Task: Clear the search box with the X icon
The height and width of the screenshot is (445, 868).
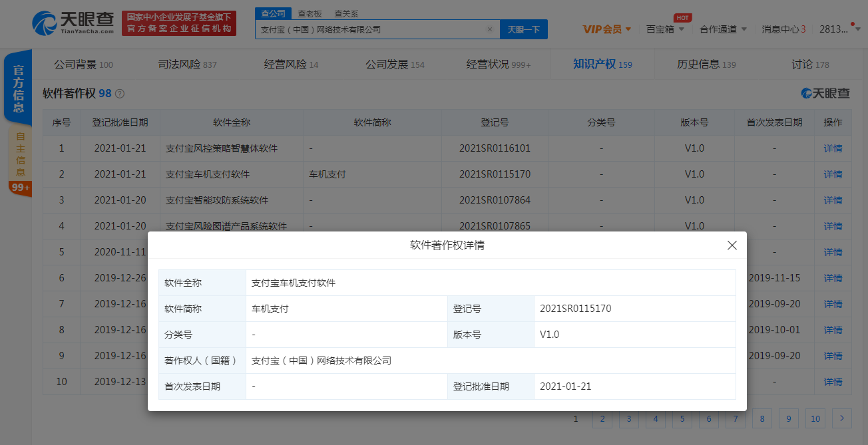Action: point(490,29)
